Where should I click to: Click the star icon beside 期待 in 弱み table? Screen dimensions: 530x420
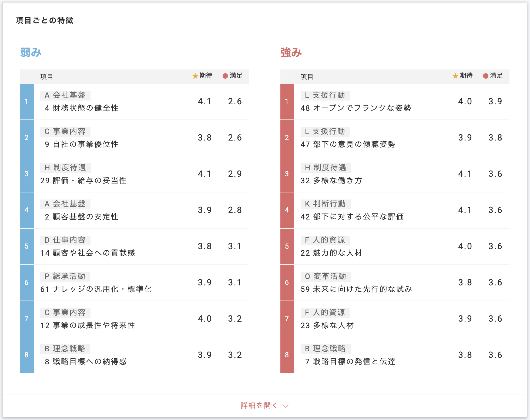[x=195, y=76]
